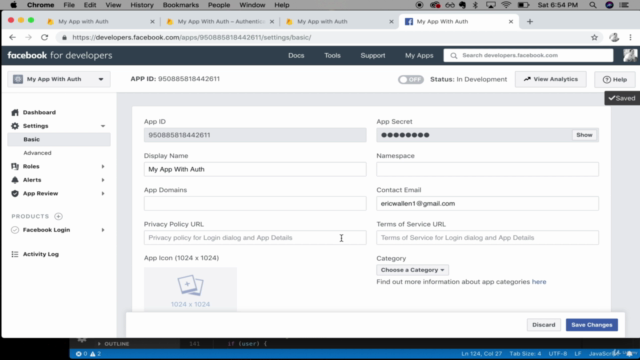Click the Terms of Service URL field

tap(487, 238)
